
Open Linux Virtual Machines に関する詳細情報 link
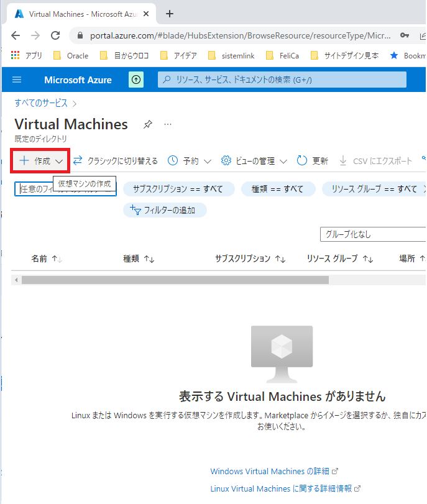tap(285, 488)
